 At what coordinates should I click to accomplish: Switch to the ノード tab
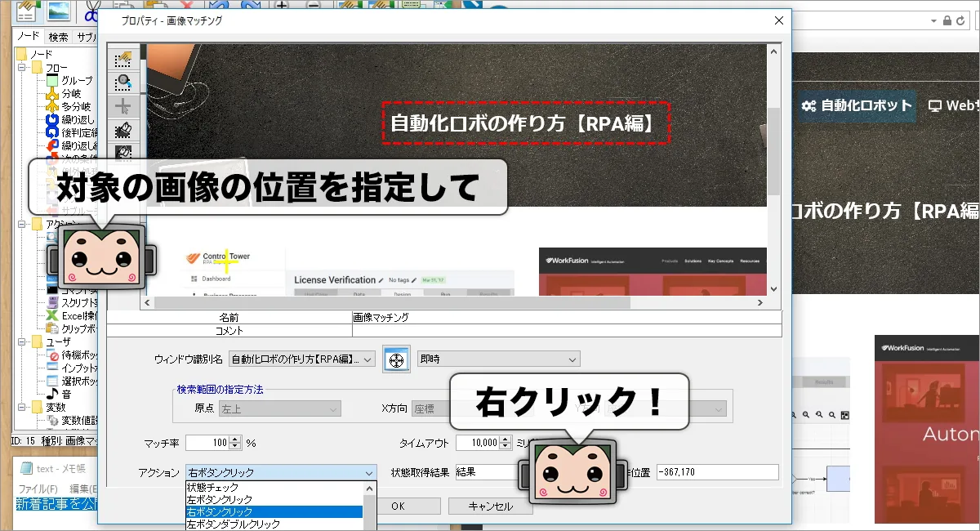coord(29,36)
